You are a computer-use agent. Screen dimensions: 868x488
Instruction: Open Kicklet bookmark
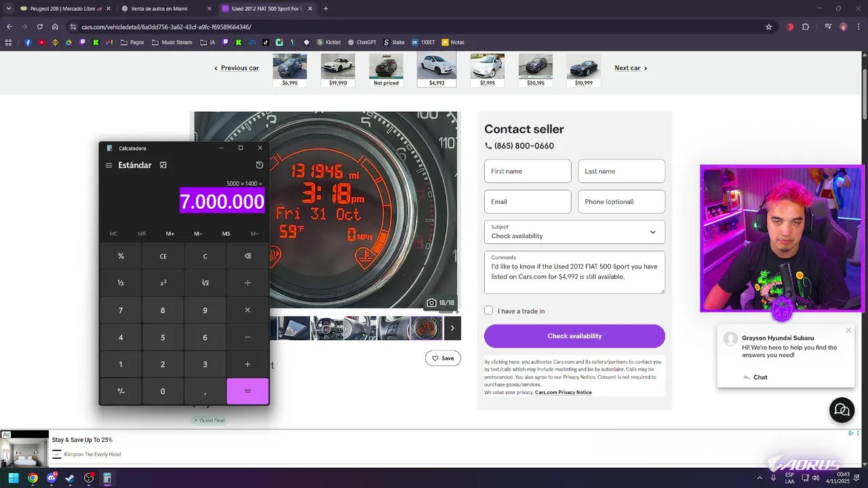(x=329, y=42)
